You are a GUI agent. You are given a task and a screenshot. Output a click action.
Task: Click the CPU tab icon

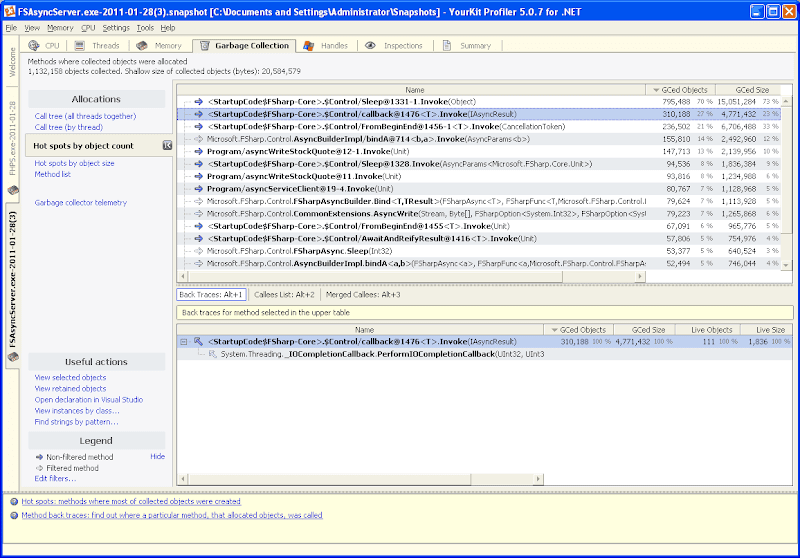click(x=34, y=45)
